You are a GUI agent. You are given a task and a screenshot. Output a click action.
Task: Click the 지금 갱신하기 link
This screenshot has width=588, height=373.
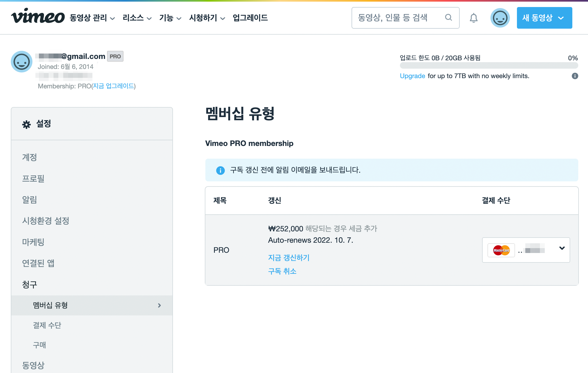pyautogui.click(x=289, y=258)
